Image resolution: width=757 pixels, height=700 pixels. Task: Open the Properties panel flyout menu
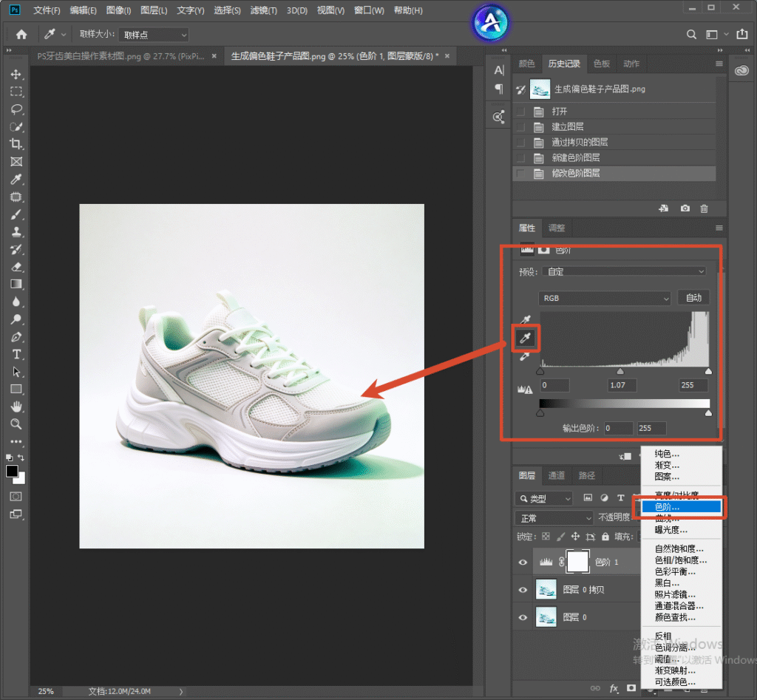(719, 228)
